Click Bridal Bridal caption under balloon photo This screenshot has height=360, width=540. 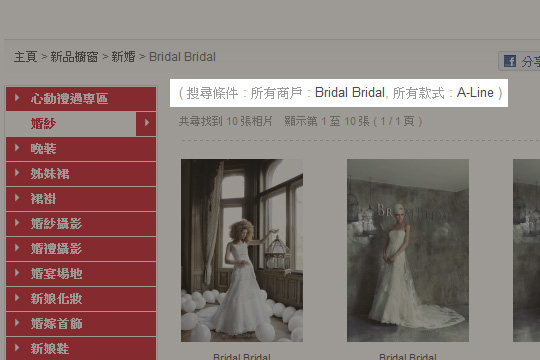click(x=242, y=357)
